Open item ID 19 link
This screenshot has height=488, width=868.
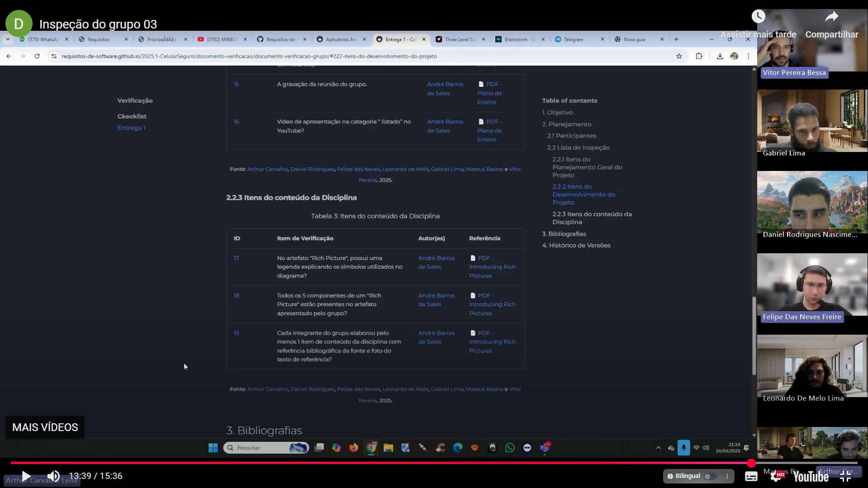236,333
